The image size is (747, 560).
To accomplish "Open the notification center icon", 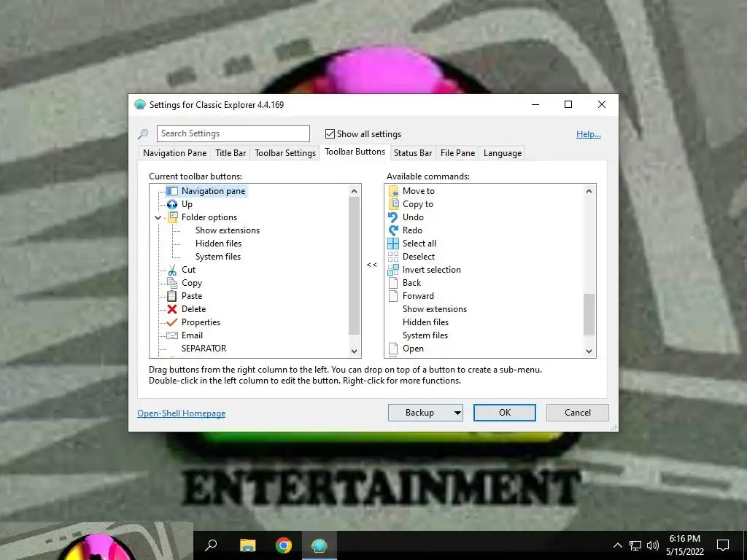I will pos(723,545).
